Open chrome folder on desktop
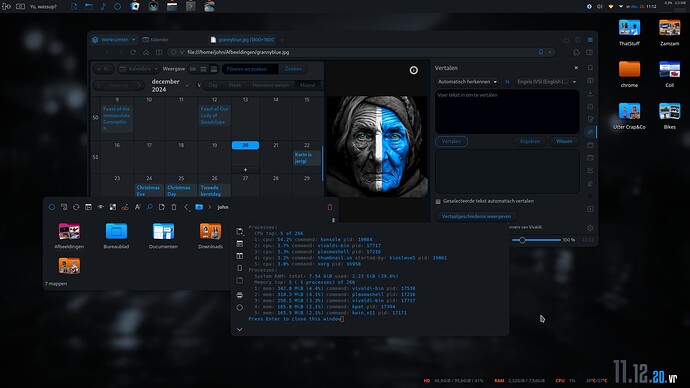Image resolution: width=690 pixels, height=388 pixels. [629, 74]
